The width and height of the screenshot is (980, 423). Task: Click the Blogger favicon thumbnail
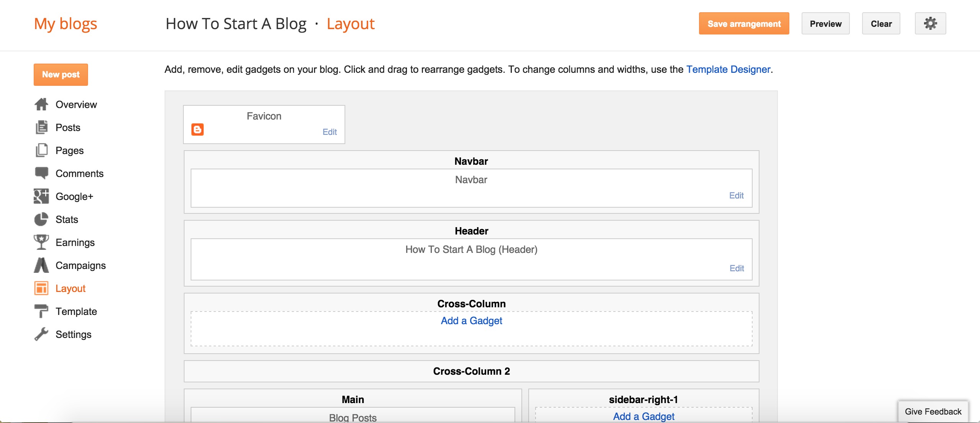pyautogui.click(x=198, y=130)
